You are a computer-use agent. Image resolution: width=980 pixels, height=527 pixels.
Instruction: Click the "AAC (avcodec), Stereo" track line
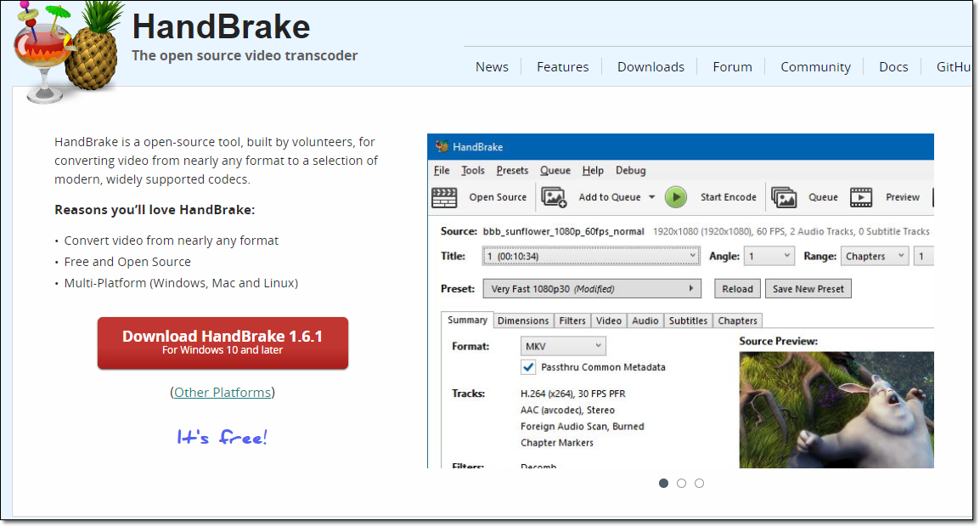tap(567, 410)
